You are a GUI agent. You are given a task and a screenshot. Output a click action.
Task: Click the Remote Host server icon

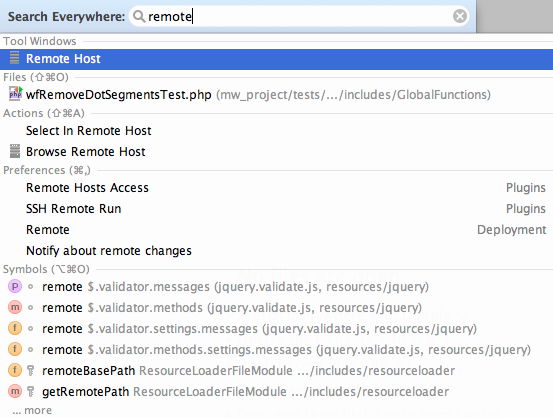coord(14,58)
